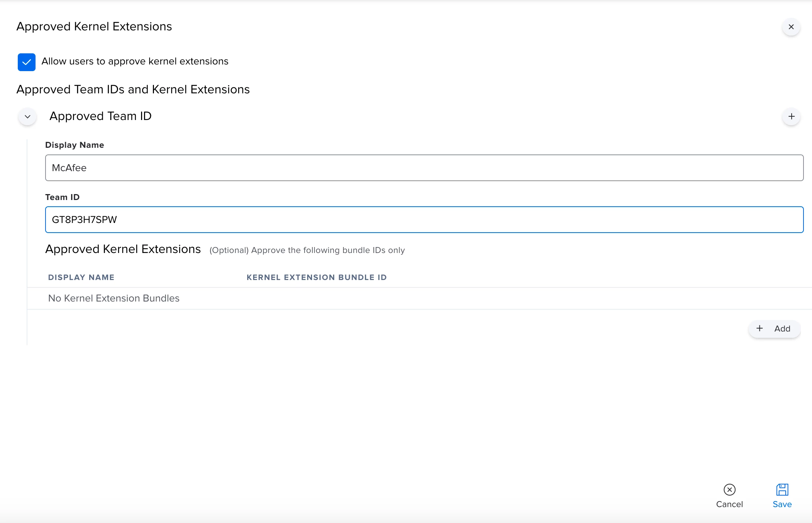Click the Approved Team ID section title

(x=100, y=116)
